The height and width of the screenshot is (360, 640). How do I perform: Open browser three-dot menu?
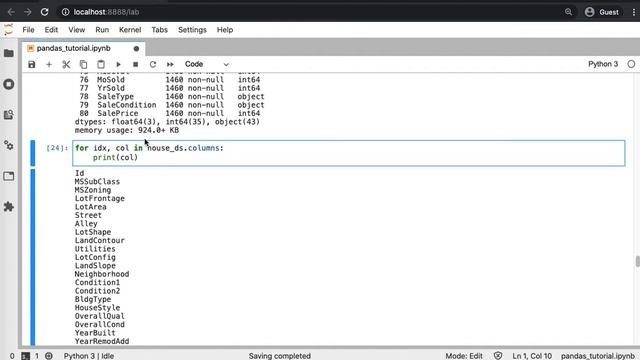633,12
